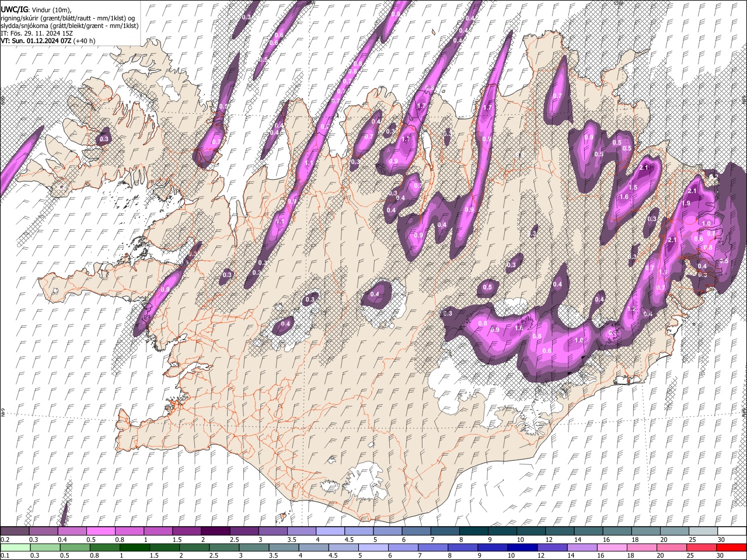Click the '0.1' label in the lower legend scale
The image size is (747, 560).
(5, 555)
